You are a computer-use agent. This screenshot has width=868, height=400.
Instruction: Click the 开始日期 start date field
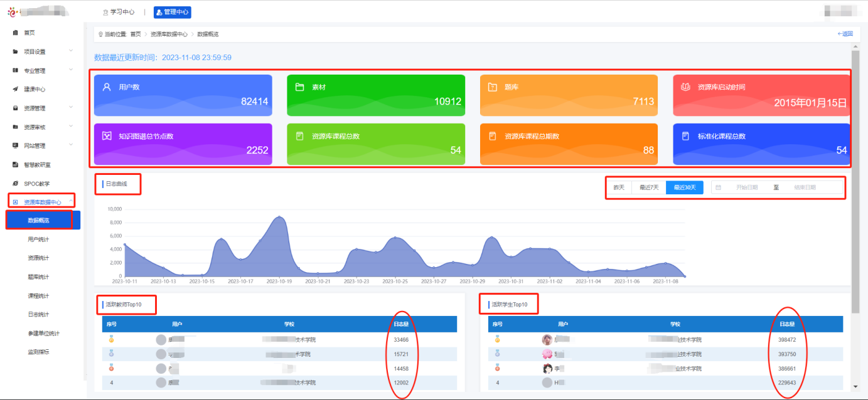746,187
